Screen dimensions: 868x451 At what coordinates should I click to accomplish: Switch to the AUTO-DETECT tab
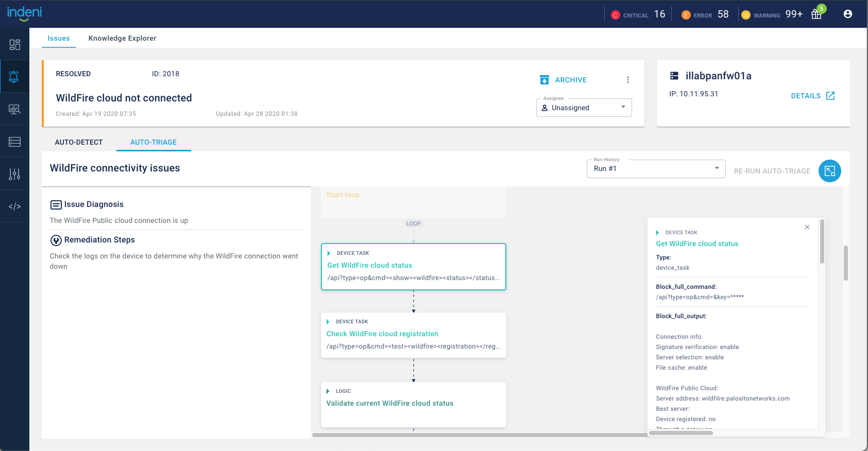[79, 142]
